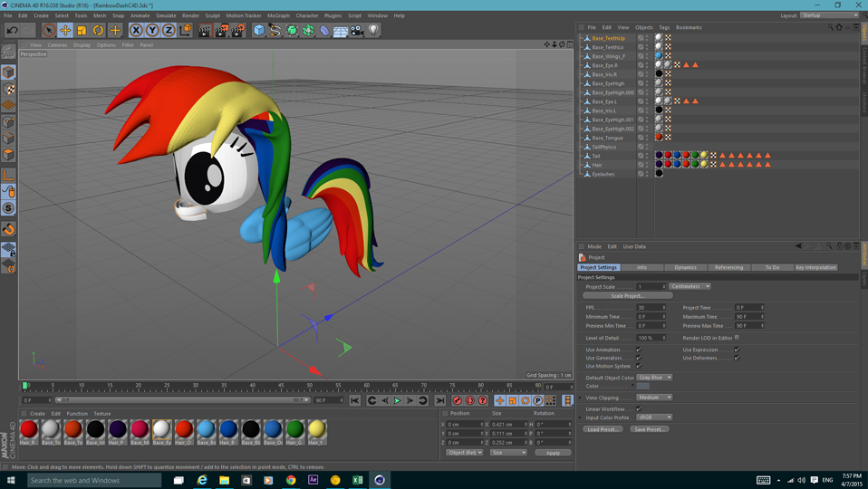Expand the View Clipping disclosure arrow
Screen dimensions: 868x489
click(580, 398)
